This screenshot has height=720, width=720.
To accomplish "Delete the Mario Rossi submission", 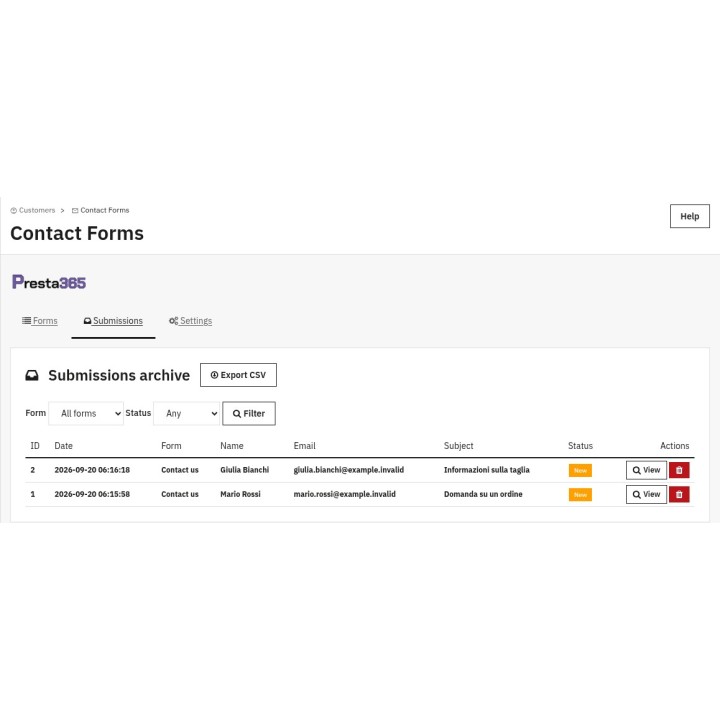I will (x=679, y=495).
